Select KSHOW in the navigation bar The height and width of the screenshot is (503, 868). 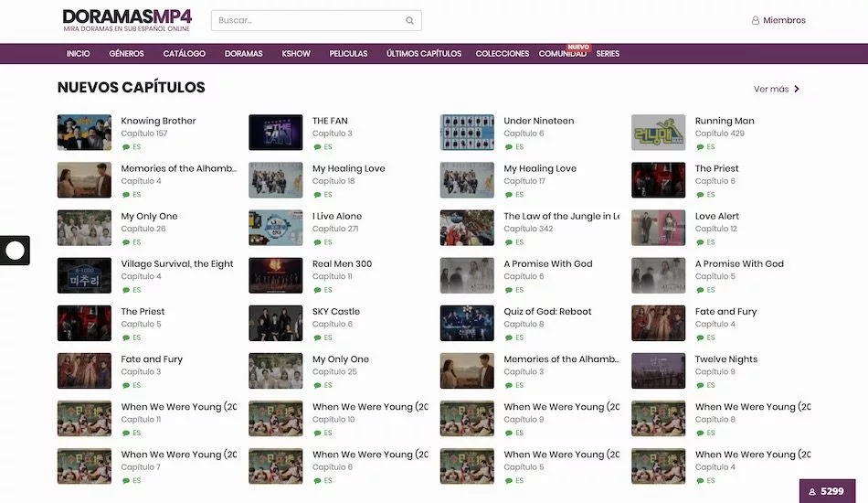(x=296, y=54)
